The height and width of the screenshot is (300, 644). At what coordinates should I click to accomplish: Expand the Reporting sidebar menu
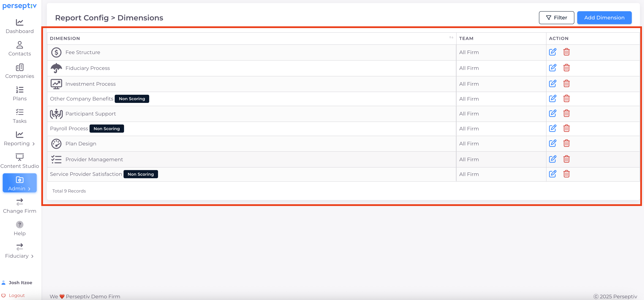20,139
